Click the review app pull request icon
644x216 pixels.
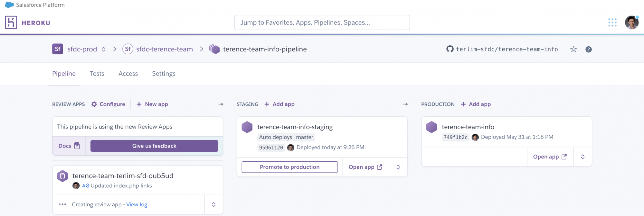tap(62, 176)
